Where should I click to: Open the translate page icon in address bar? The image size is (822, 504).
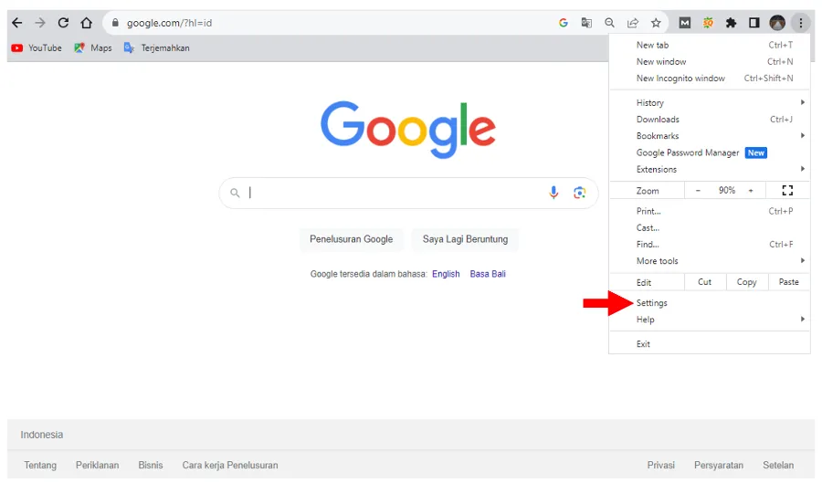point(586,23)
